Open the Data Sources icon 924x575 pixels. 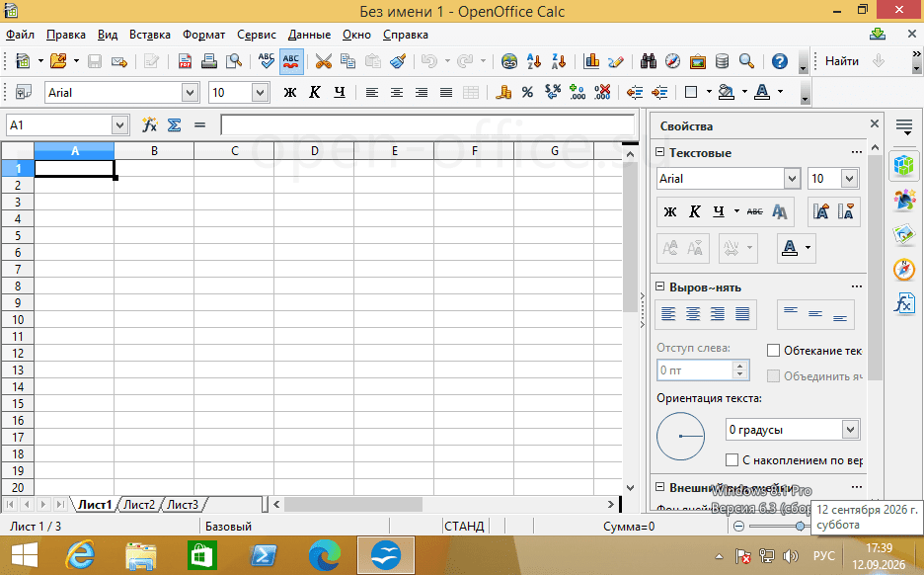(722, 61)
